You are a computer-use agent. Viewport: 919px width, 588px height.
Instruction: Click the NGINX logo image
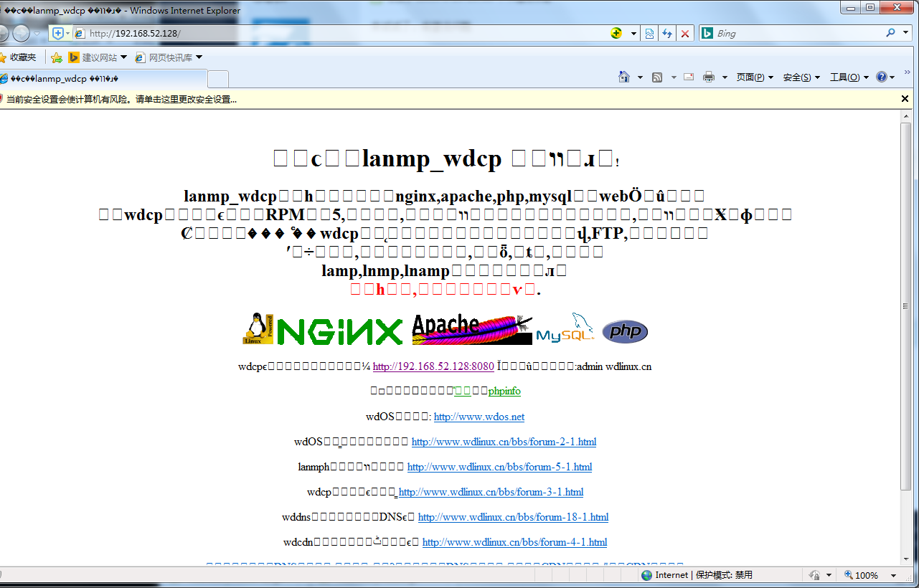[340, 331]
